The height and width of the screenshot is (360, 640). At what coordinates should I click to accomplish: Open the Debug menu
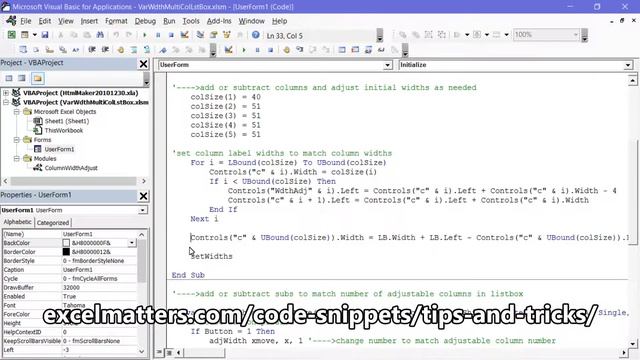pos(145,21)
